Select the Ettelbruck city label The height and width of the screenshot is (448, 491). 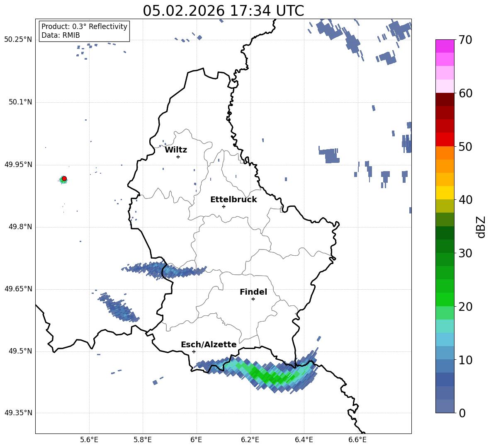click(233, 200)
